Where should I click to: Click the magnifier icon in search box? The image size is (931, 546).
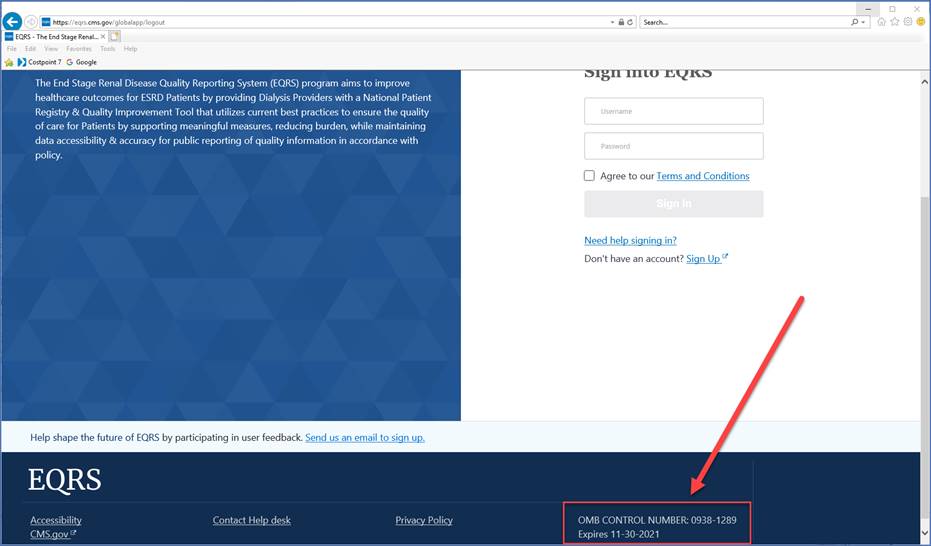857,21
